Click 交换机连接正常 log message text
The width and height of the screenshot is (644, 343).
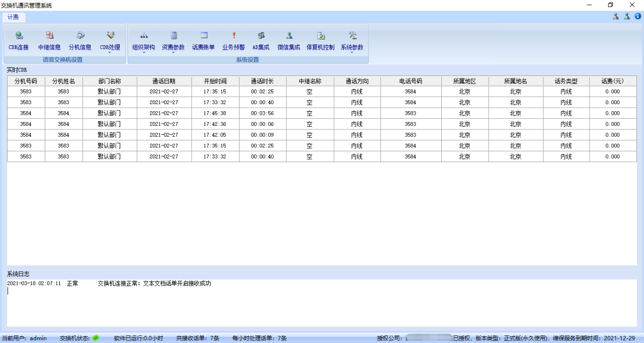click(154, 284)
